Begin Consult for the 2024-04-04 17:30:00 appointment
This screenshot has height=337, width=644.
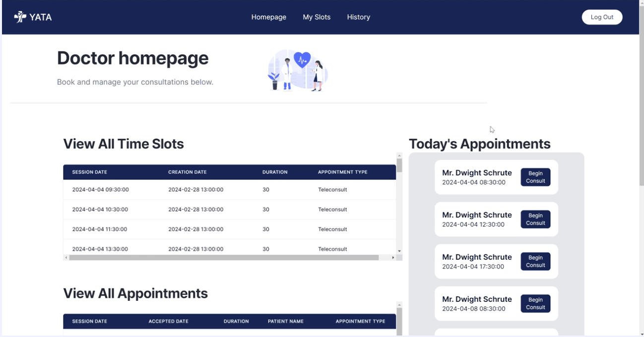point(535,262)
